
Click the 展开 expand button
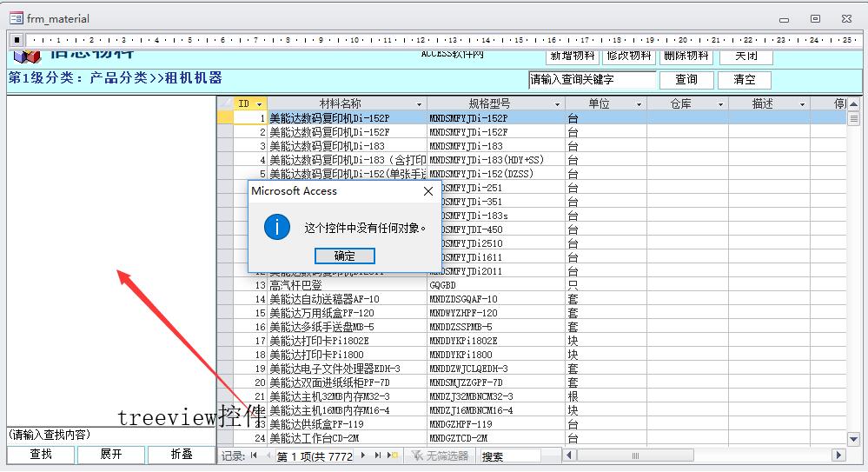(x=110, y=455)
